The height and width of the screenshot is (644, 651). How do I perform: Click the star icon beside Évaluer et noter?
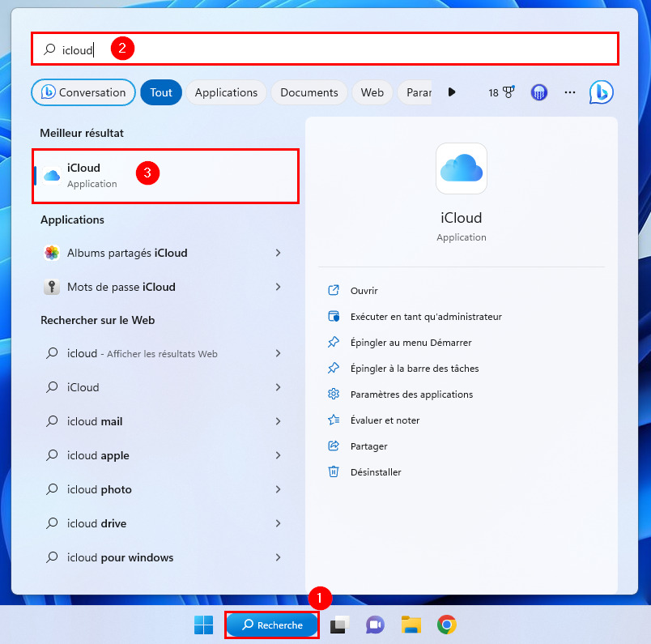coord(334,420)
